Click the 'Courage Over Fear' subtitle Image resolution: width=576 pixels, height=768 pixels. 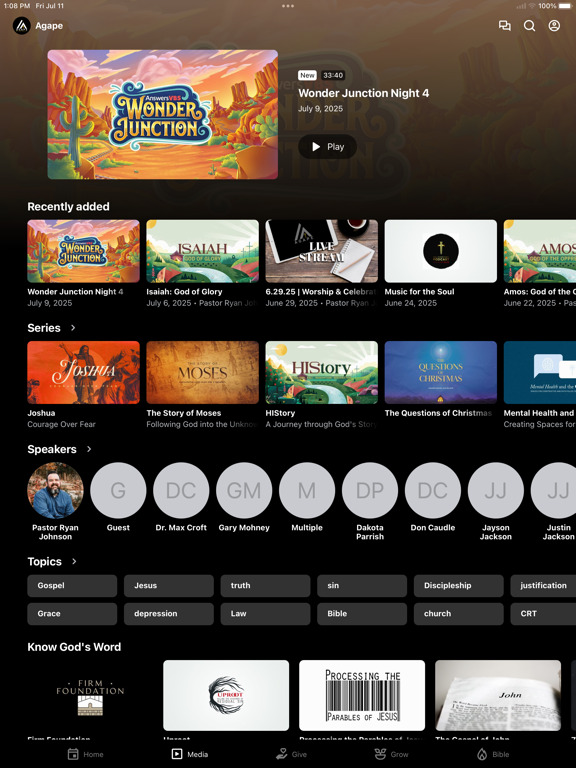pos(61,425)
